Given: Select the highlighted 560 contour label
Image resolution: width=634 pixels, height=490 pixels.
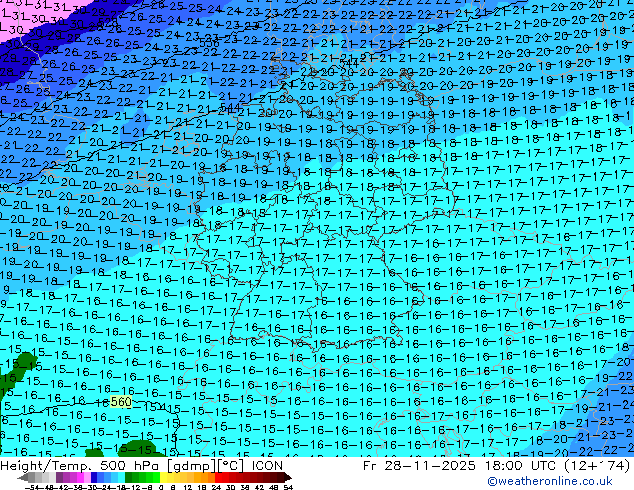Looking at the screenshot, I should click(121, 402).
